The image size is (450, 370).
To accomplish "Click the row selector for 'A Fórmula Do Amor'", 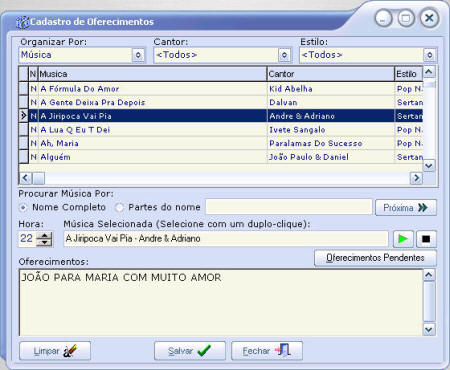I will click(x=24, y=89).
